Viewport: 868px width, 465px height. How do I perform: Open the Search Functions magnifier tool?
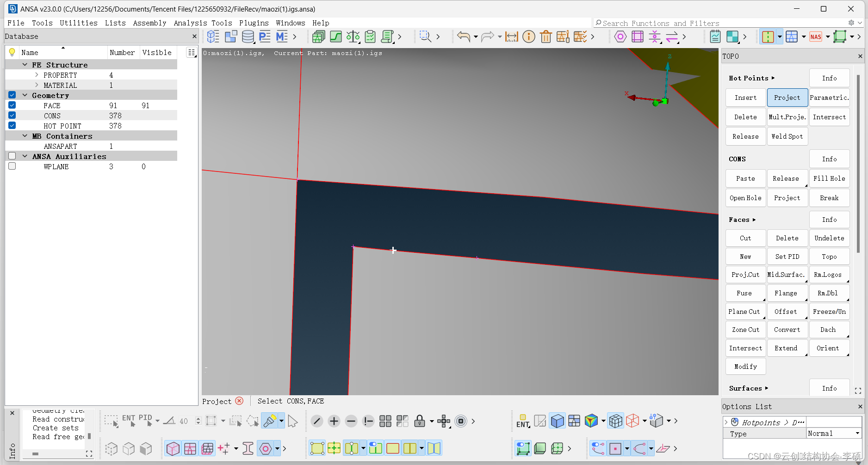click(425, 37)
